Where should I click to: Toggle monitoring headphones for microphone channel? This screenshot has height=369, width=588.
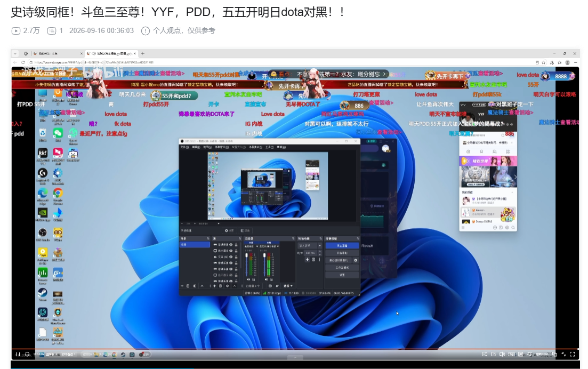pos(271,279)
